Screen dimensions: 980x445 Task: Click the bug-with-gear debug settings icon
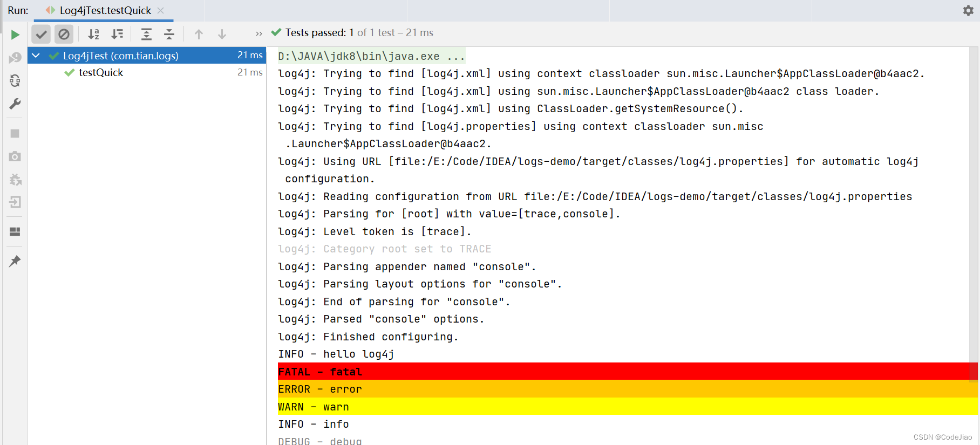(15, 180)
